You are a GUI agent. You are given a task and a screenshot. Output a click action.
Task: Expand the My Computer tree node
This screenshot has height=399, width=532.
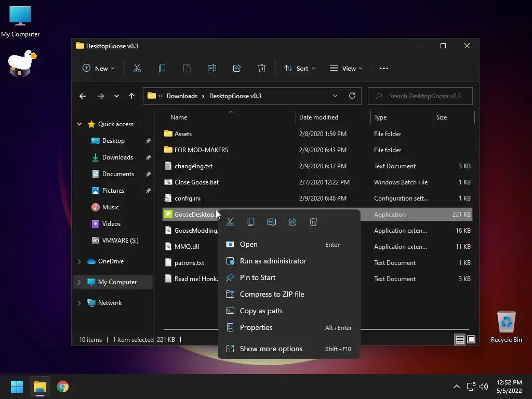click(x=79, y=282)
